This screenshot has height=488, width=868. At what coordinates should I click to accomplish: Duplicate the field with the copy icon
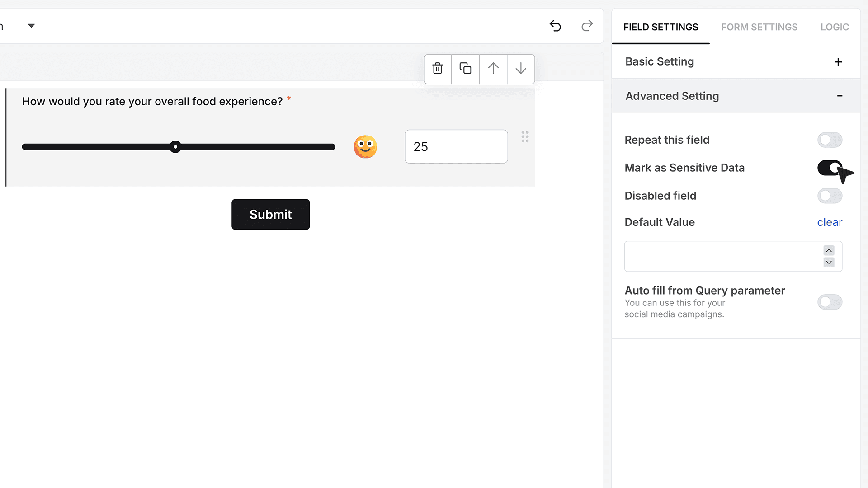(x=465, y=69)
